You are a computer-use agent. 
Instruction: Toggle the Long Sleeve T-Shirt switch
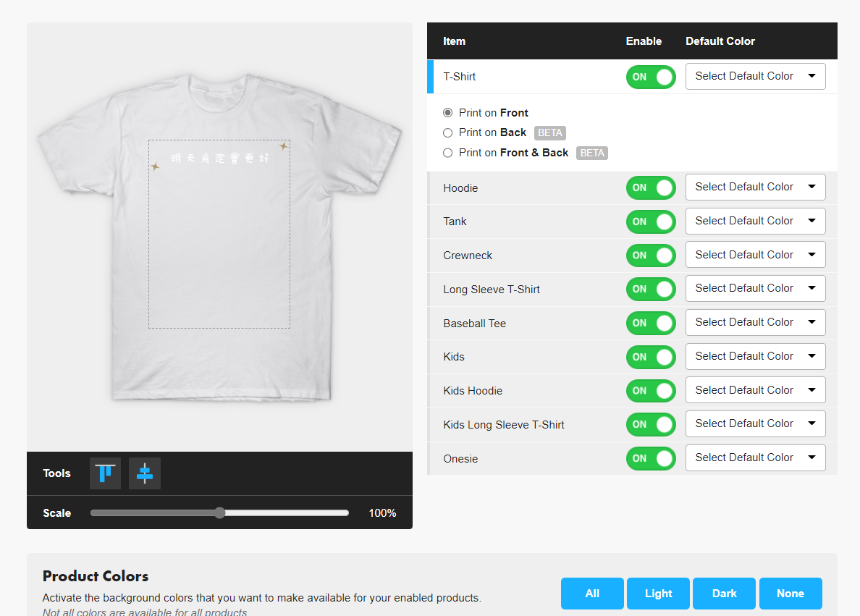tap(651, 289)
